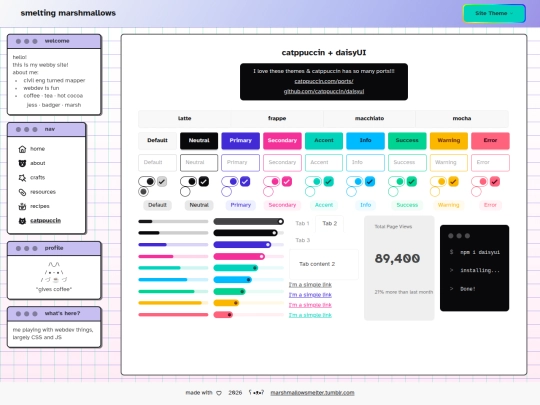
Task: Uncheck the Info blue checkbox
Action: [370, 181]
